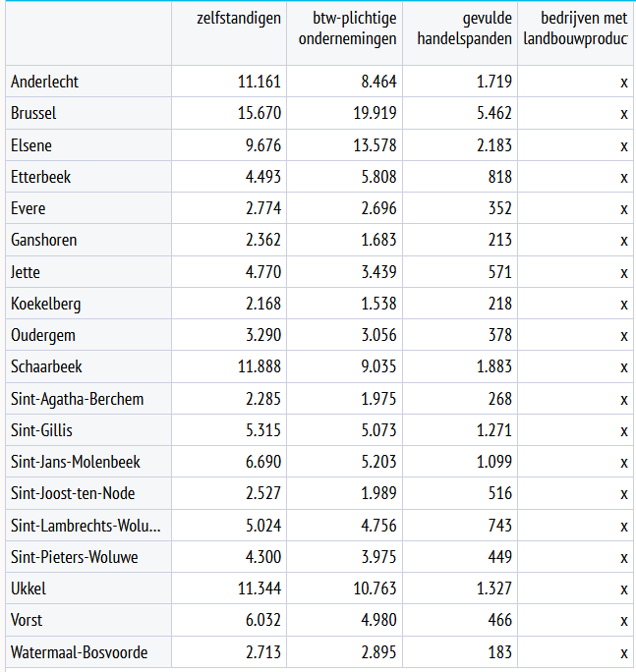Select the Anderlecht row label
The height and width of the screenshot is (672, 636).
tap(45, 82)
